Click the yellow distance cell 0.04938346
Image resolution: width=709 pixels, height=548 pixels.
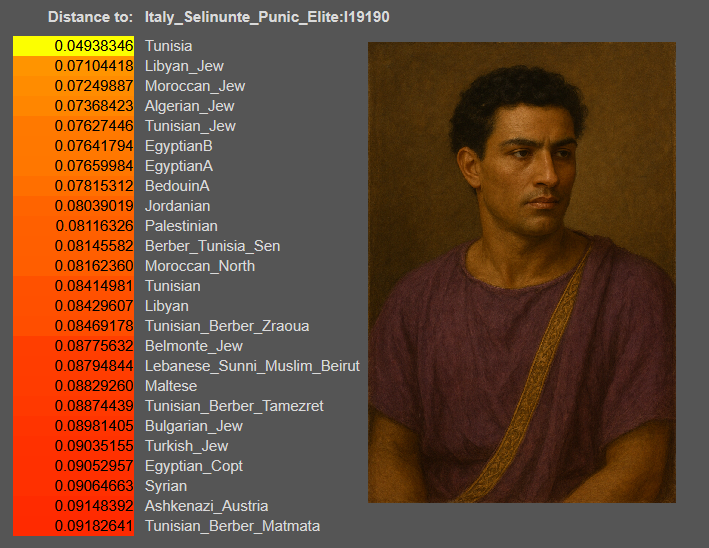click(73, 46)
